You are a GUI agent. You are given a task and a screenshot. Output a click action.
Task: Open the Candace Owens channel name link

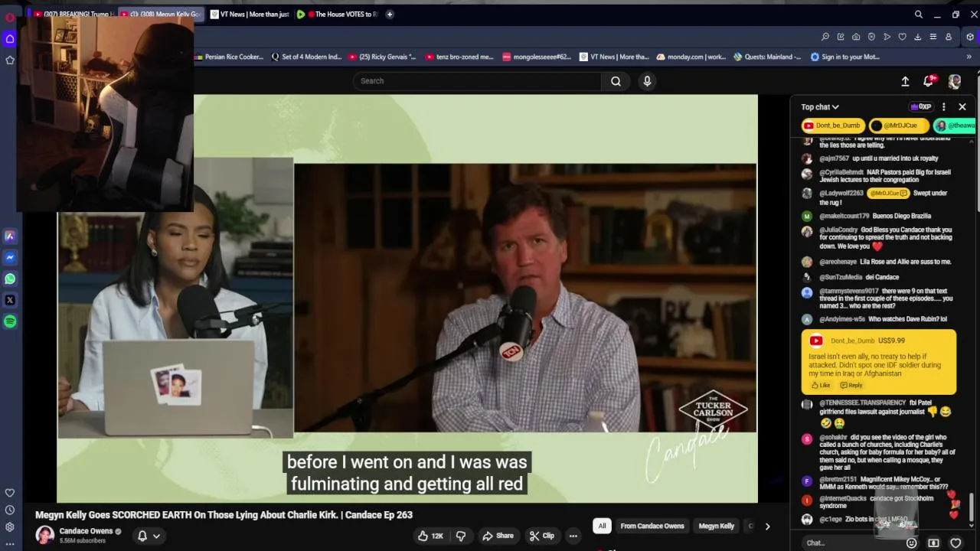[86, 531]
